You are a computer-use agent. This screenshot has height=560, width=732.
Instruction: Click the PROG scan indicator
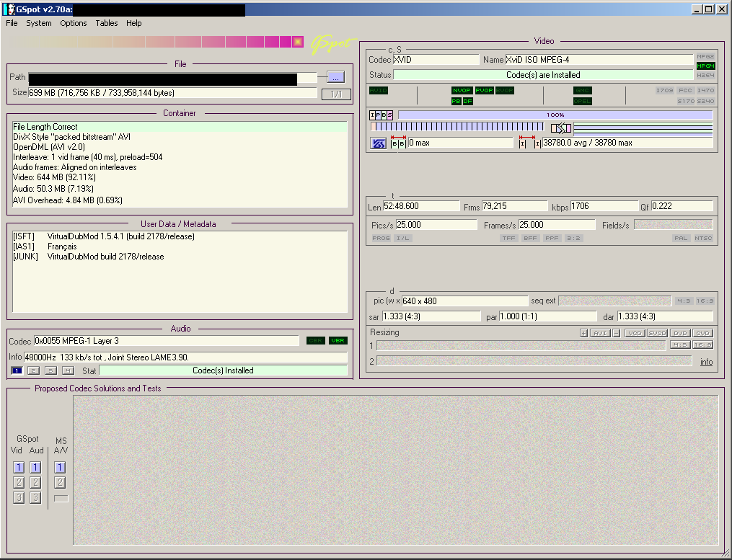click(x=381, y=239)
